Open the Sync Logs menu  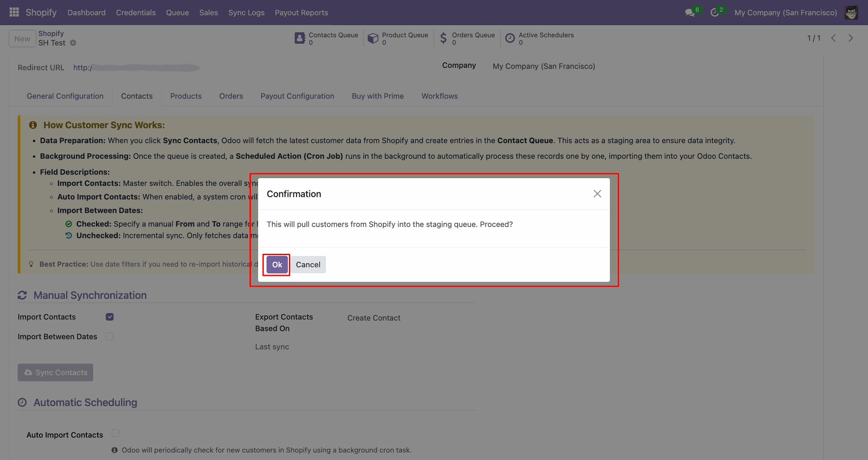(x=246, y=13)
